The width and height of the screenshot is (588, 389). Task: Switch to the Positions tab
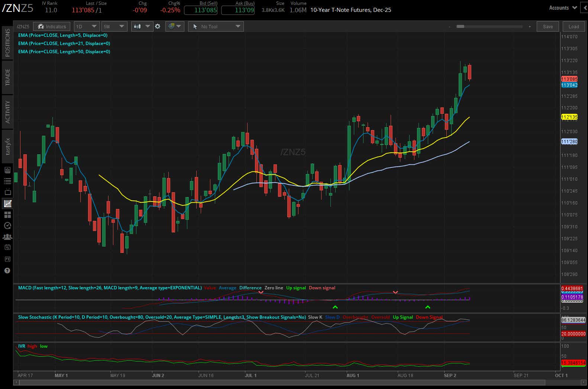pos(7,42)
